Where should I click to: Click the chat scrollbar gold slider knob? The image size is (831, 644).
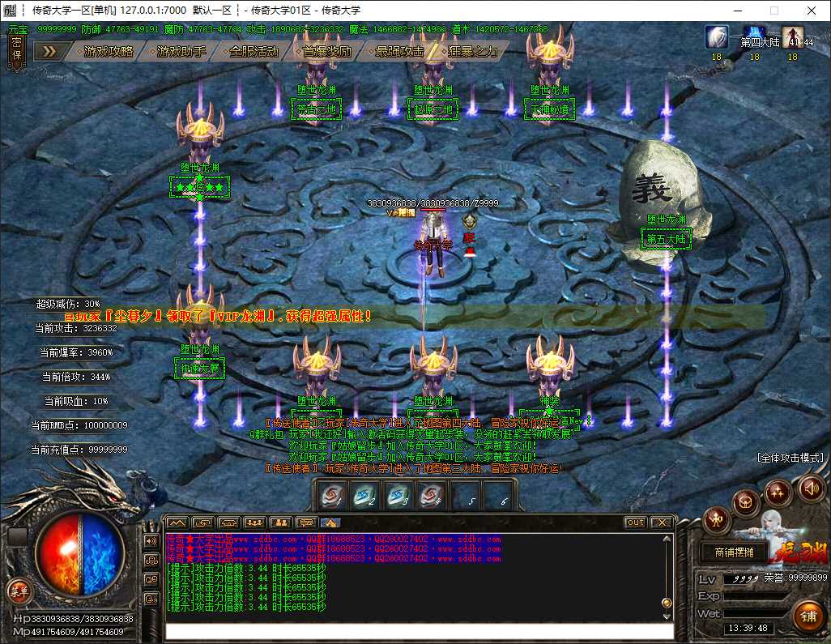point(667,603)
